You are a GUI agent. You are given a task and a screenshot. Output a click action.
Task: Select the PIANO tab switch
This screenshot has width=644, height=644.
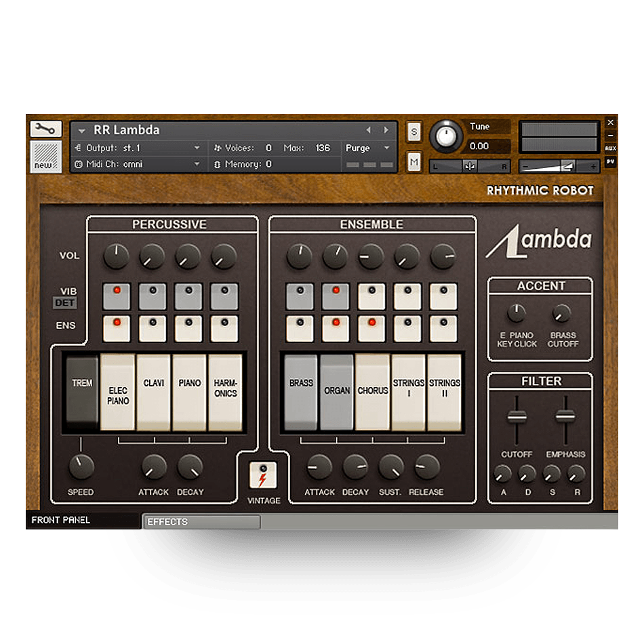click(x=189, y=393)
